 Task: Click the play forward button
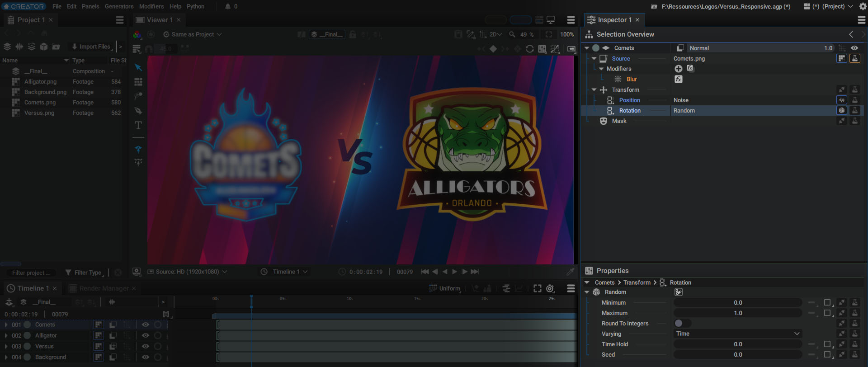[x=454, y=272]
